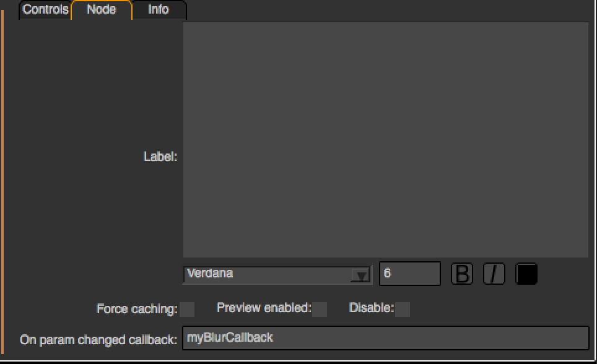Select the Node tab
This screenshot has width=597, height=364.
pos(102,10)
